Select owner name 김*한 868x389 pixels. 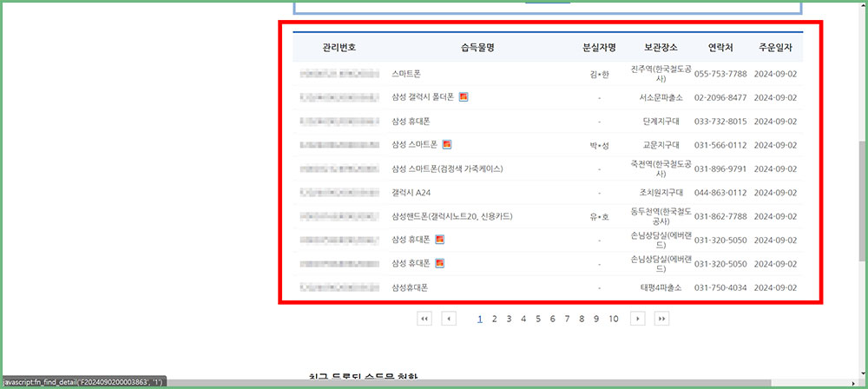[x=600, y=74]
